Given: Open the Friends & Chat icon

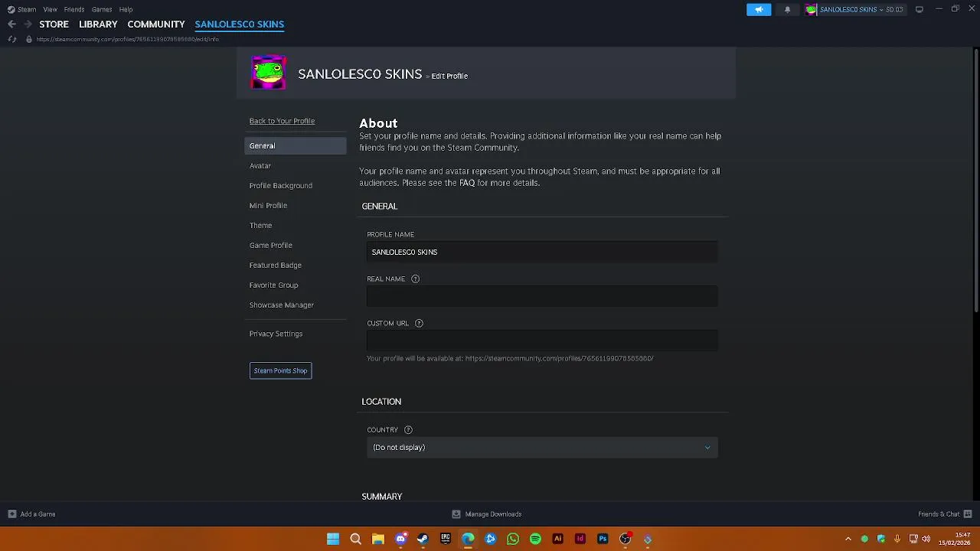Looking at the screenshot, I should [968, 514].
